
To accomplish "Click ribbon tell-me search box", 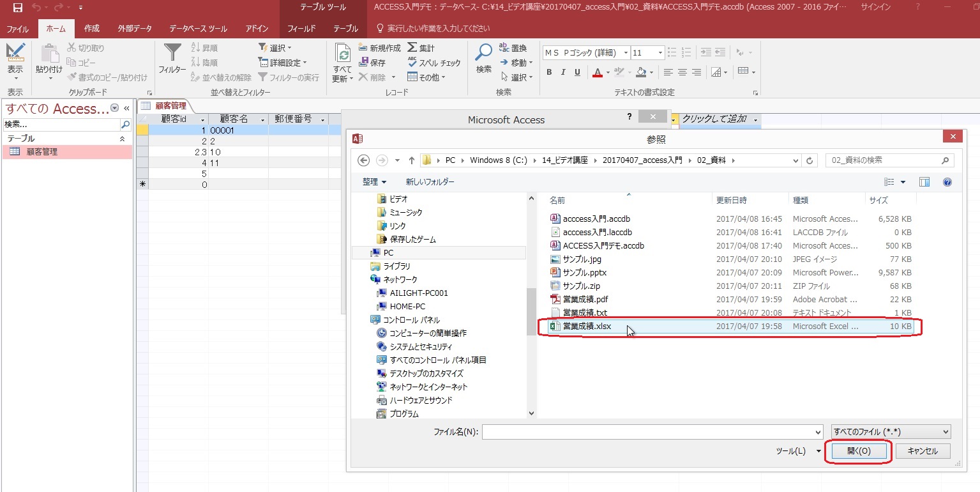I will pyautogui.click(x=433, y=29).
